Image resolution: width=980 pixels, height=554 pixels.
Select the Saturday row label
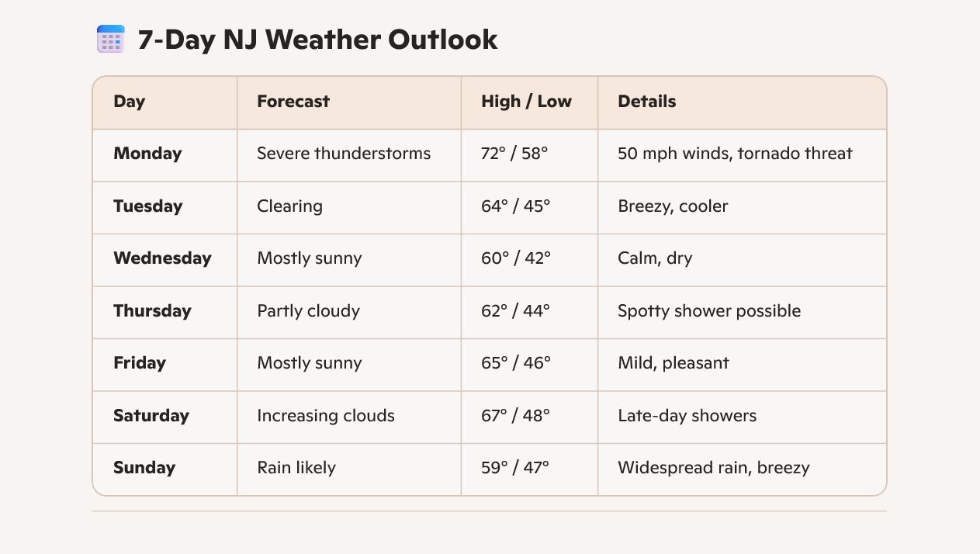point(151,416)
